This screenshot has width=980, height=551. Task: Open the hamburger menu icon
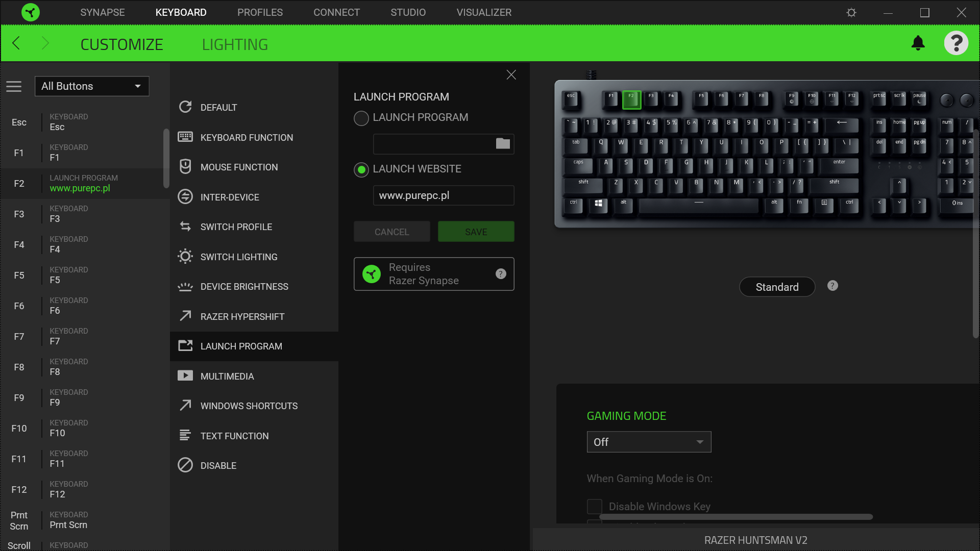(14, 86)
